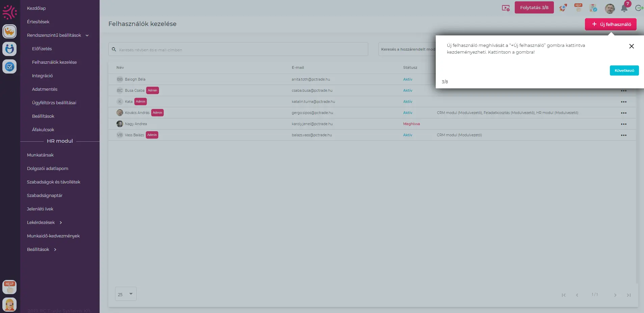The image size is (644, 313).
Task: Open the blue checkbox task module icon
Action: (9, 66)
